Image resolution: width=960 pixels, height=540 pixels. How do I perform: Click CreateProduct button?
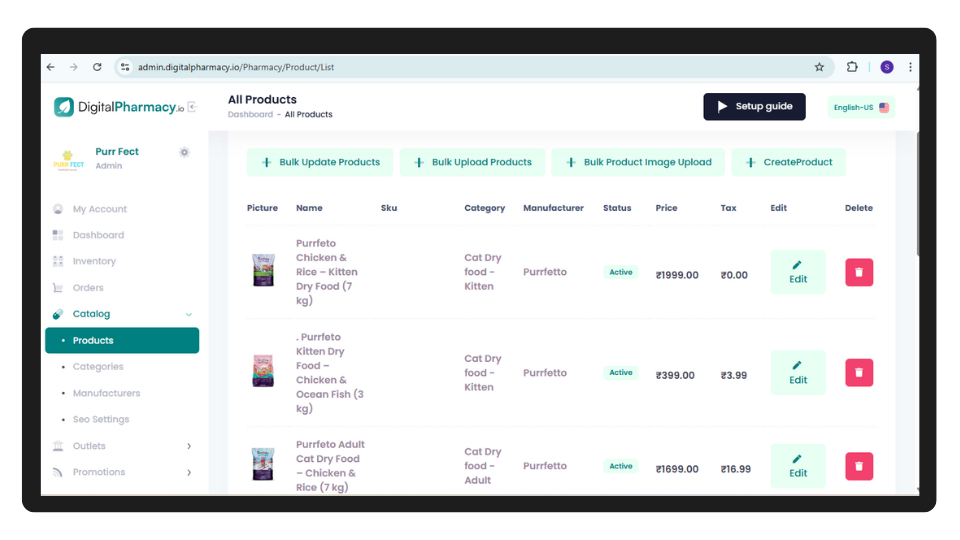(x=789, y=162)
